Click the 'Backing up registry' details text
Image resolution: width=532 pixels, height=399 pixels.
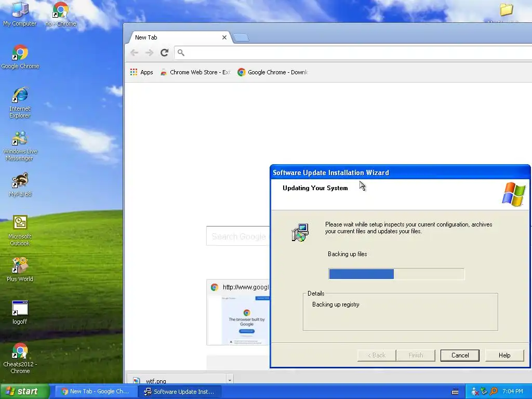(x=336, y=304)
